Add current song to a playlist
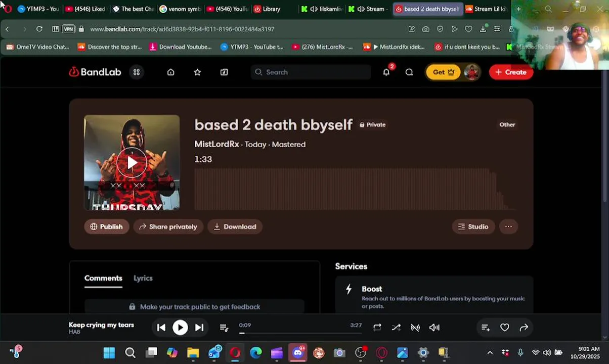The width and height of the screenshot is (609, 364). [486, 328]
